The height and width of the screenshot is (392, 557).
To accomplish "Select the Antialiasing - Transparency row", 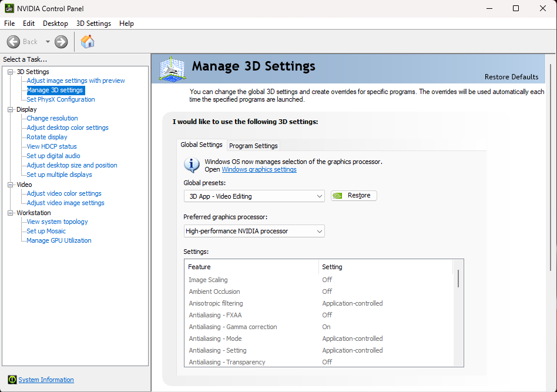I will (318, 361).
